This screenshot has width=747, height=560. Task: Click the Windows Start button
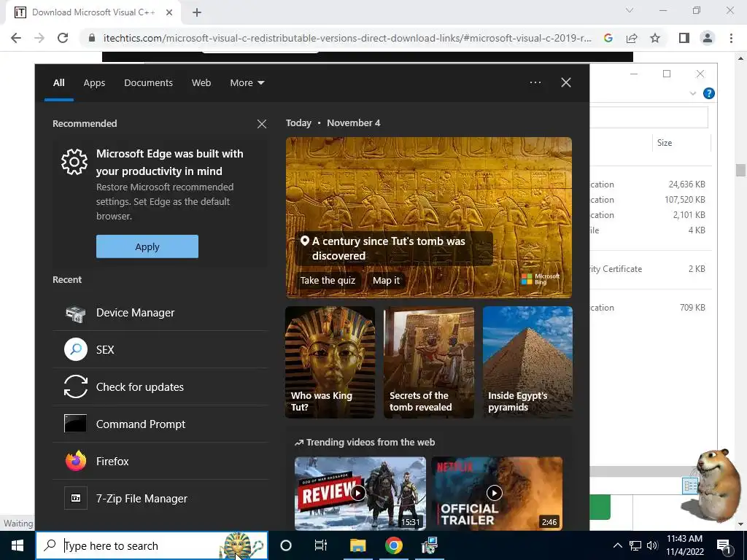[18, 545]
